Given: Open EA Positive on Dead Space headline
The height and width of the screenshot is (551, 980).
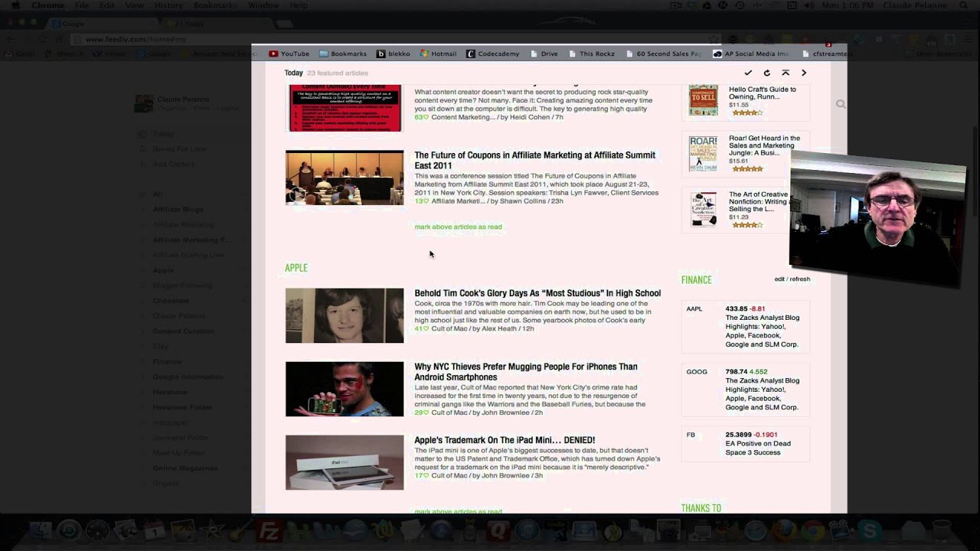Looking at the screenshot, I should [x=758, y=448].
